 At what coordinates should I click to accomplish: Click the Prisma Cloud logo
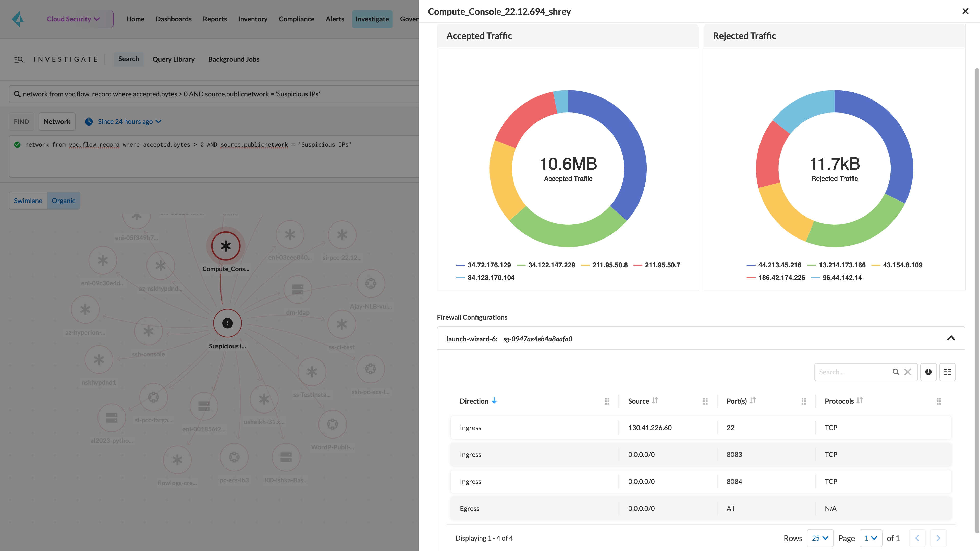[18, 19]
